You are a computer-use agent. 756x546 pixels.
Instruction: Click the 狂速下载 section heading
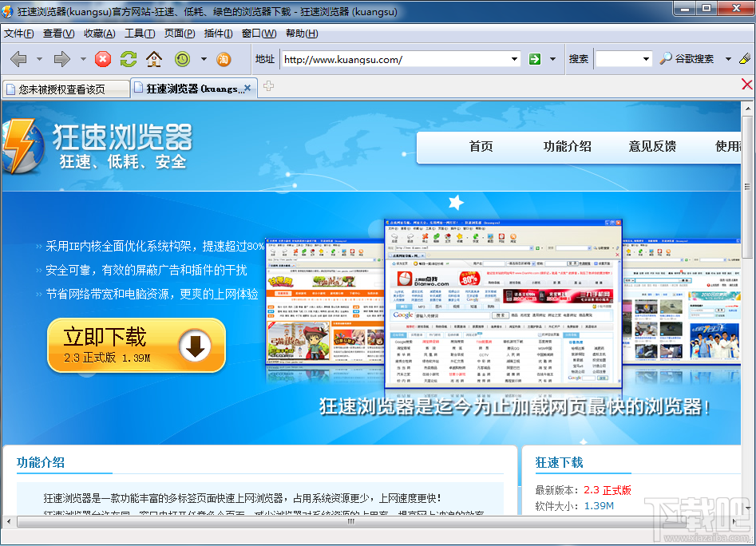(560, 463)
